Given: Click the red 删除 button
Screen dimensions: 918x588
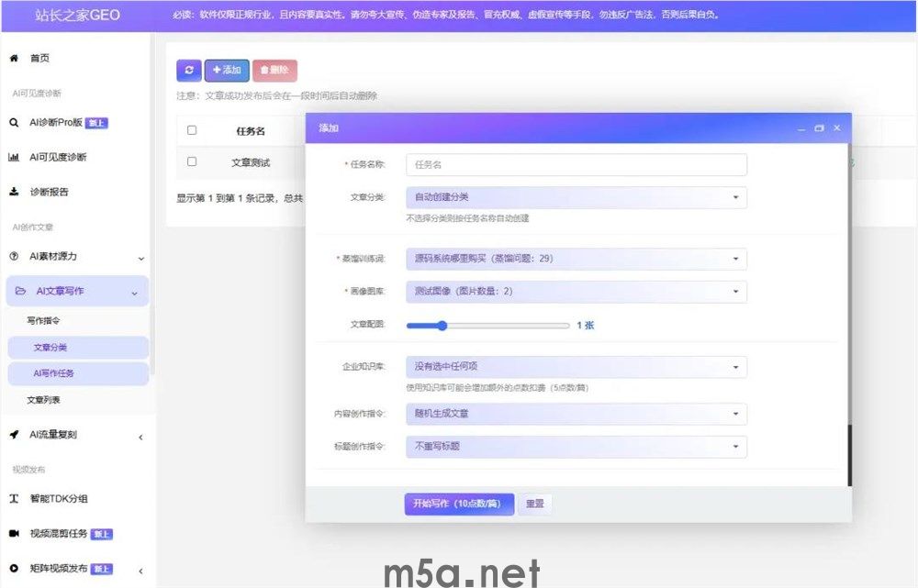Looking at the screenshot, I should (x=274, y=71).
